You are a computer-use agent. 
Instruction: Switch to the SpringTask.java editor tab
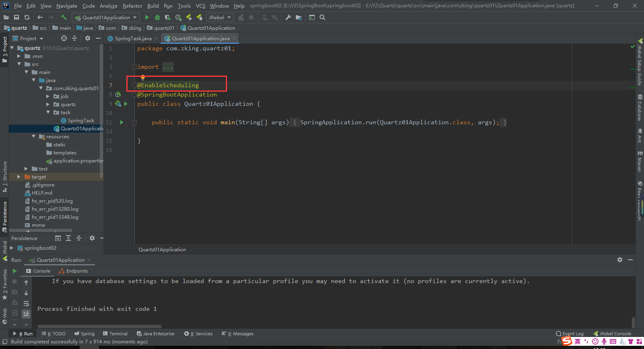click(133, 38)
